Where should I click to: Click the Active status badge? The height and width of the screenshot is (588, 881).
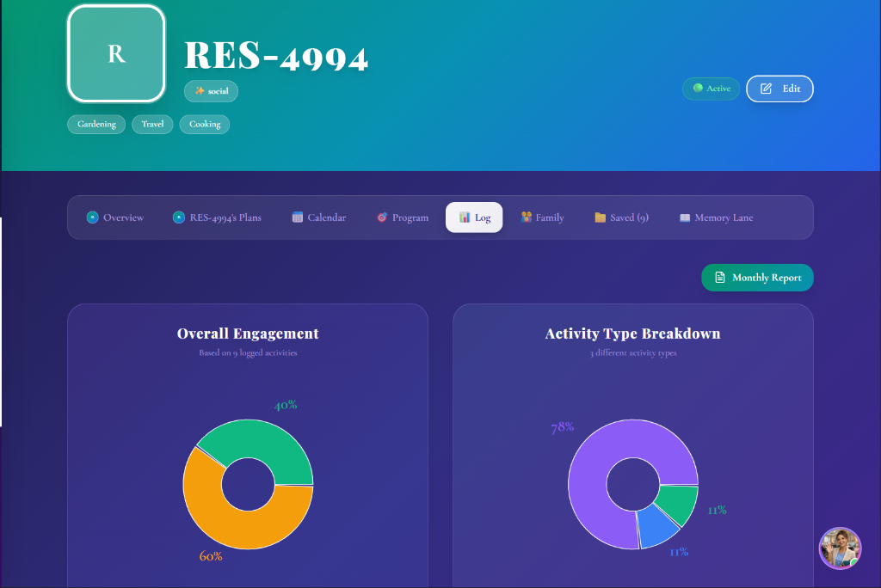coord(712,89)
